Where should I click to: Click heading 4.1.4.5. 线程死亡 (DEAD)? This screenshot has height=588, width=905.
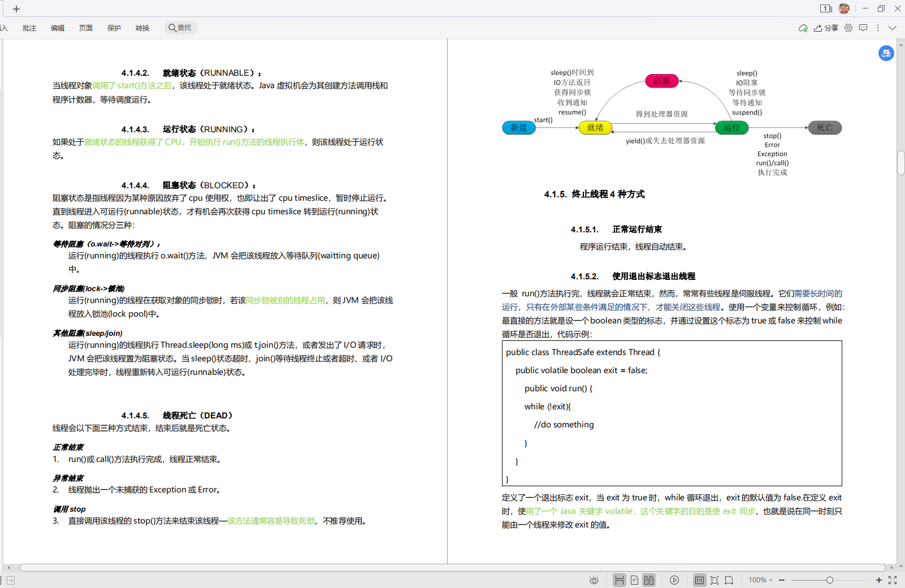click(x=177, y=416)
